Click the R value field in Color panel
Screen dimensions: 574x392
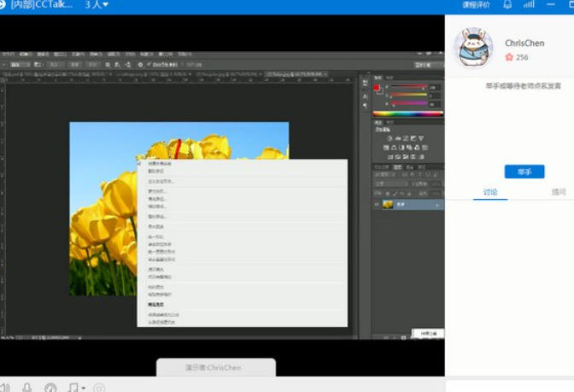coord(435,87)
